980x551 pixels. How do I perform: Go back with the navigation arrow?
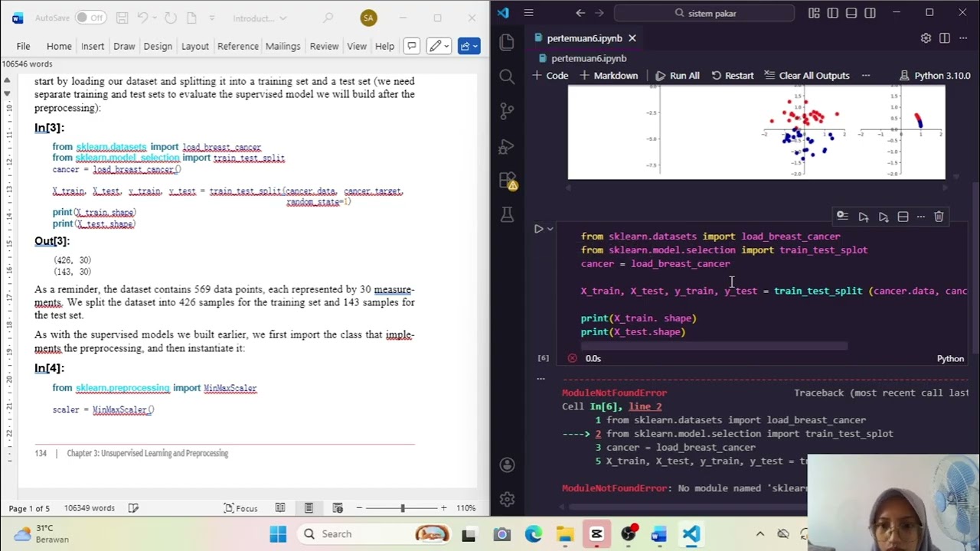point(580,12)
